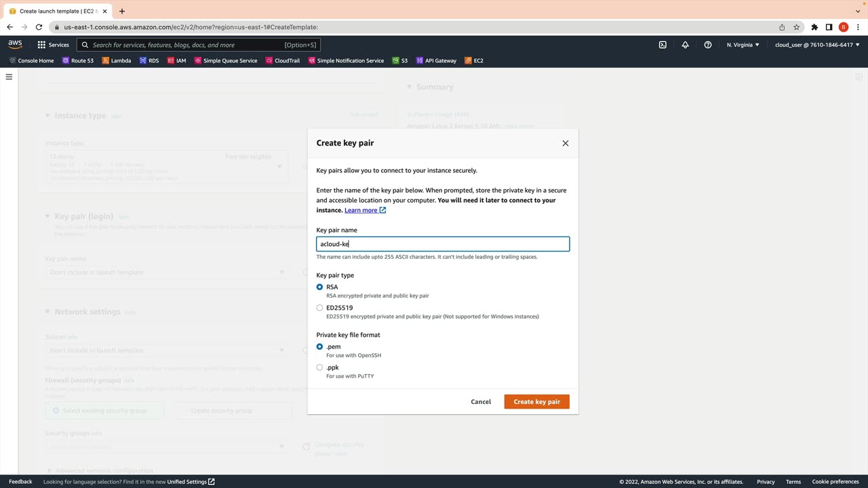
Task: Choose the background 'Create security group' option
Action: pos(232,411)
